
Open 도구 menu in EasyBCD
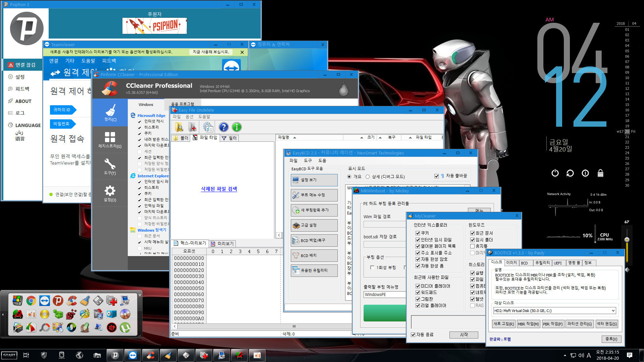tap(308, 161)
